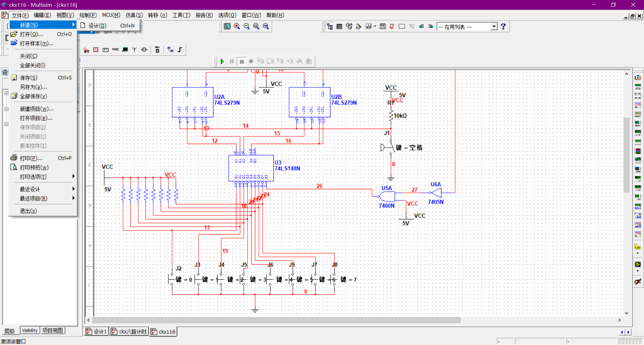Screen dimensions: 644x345
Task: Click the Forward Annotate to Ultiboard icon
Action: click(x=431, y=26)
